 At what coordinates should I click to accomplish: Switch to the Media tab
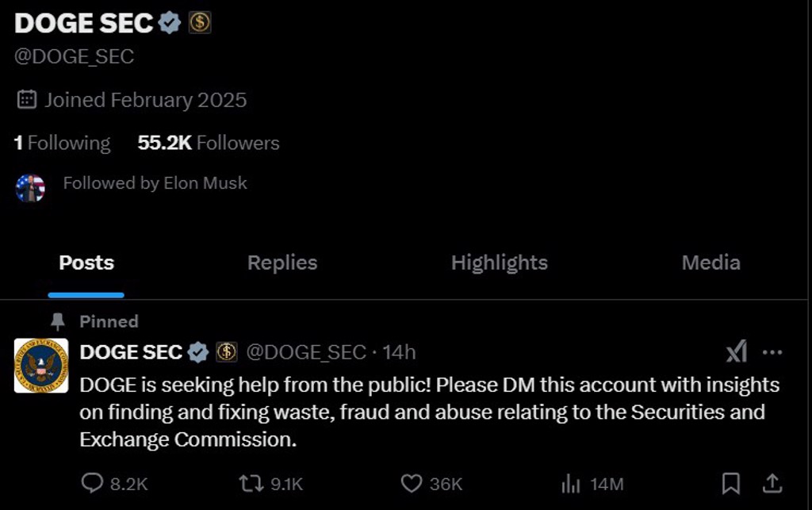point(710,263)
